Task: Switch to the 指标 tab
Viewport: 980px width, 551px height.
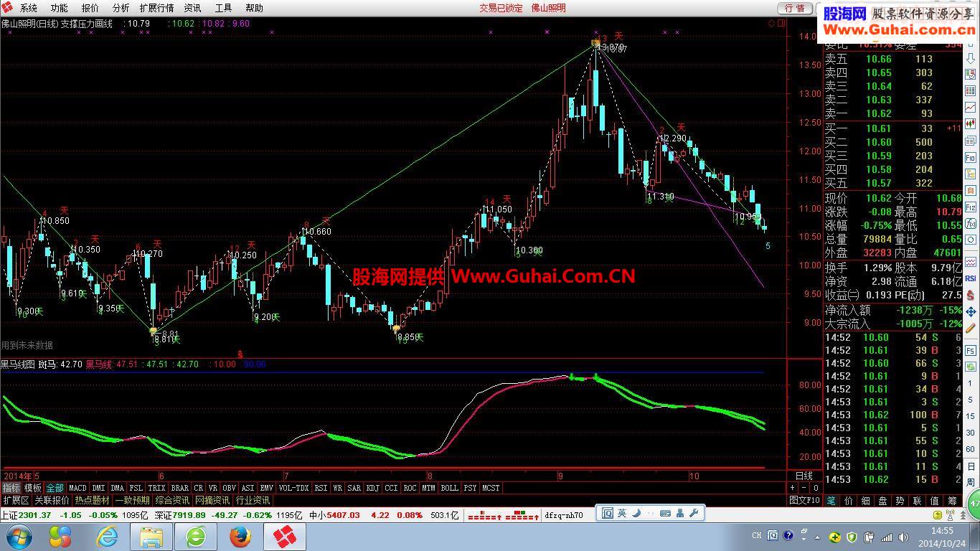Action: click(10, 488)
